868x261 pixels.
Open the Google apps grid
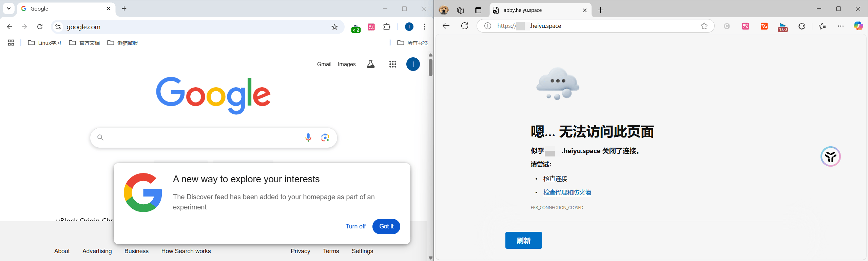(393, 64)
